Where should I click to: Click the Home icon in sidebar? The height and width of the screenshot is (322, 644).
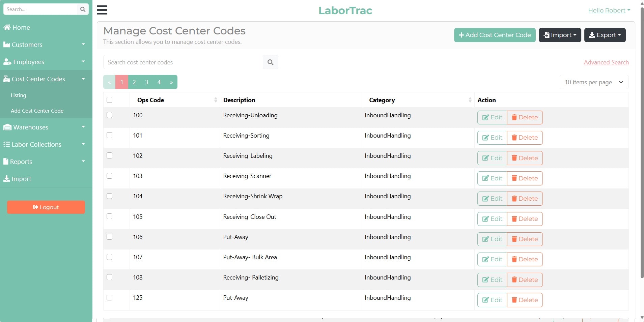tap(7, 27)
